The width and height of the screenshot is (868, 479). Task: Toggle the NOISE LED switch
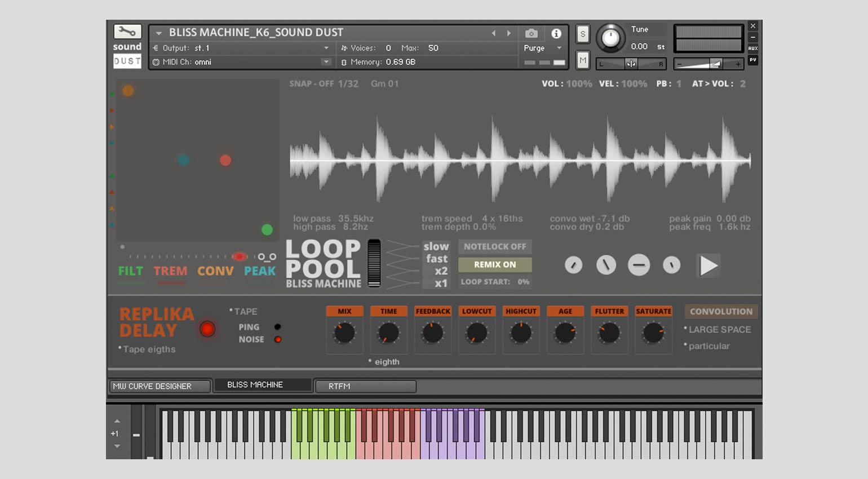point(277,339)
